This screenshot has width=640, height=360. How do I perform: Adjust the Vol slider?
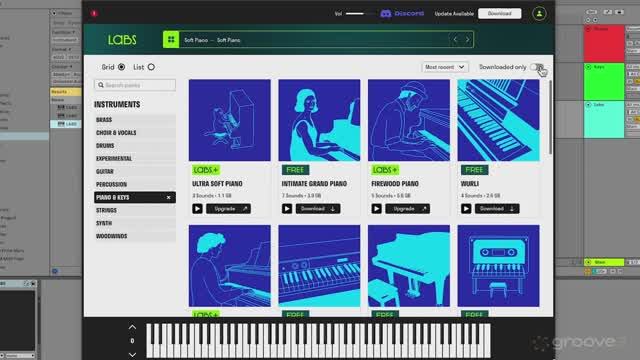360,13
